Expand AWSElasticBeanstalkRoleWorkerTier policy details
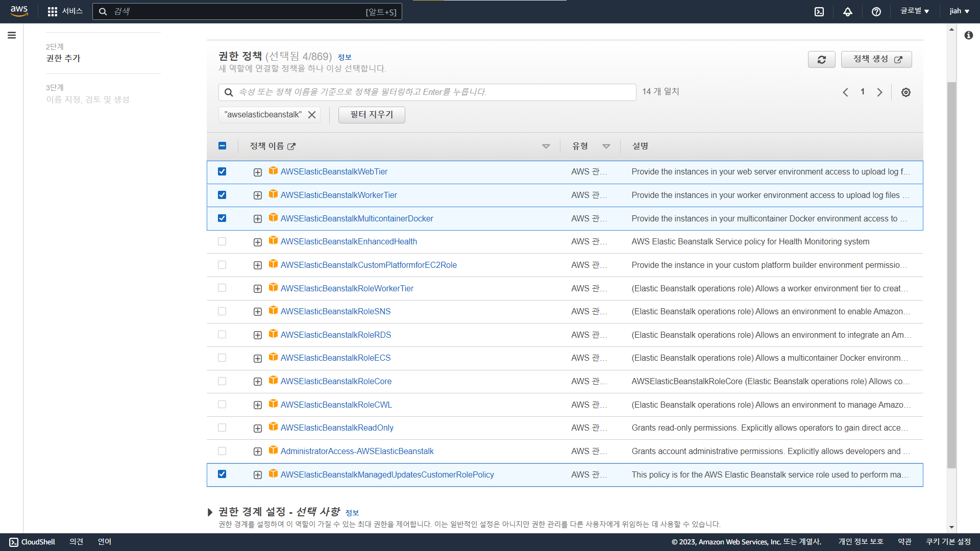This screenshot has width=980, height=551. pyautogui.click(x=258, y=289)
